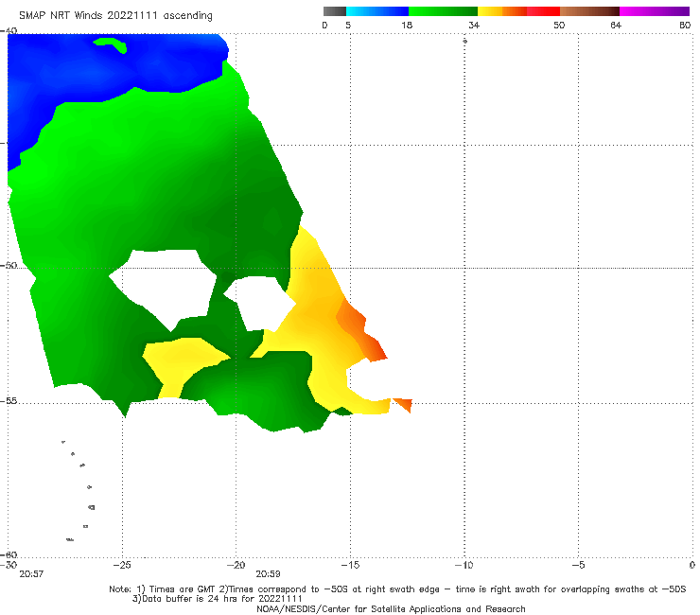Viewport: 700px width, 615px height.
Task: Click the note '3)Data buffer is 24 hrs'
Action: 218,599
